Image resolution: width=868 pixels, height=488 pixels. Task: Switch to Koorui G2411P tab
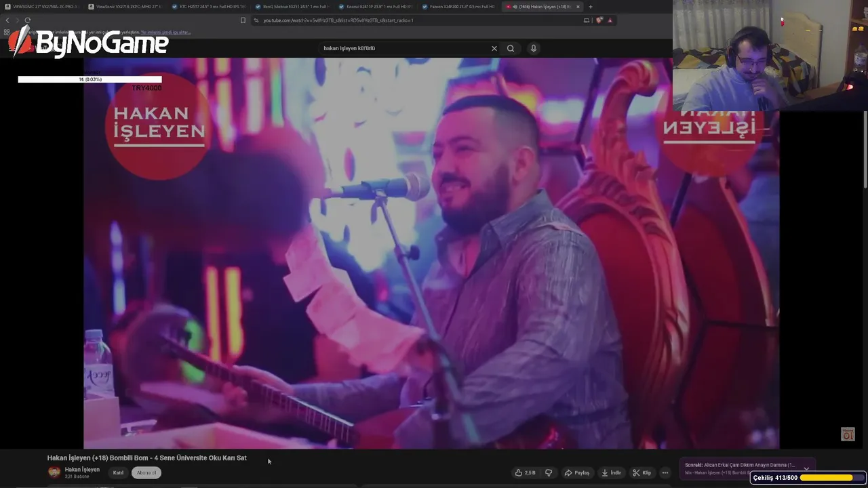point(374,7)
